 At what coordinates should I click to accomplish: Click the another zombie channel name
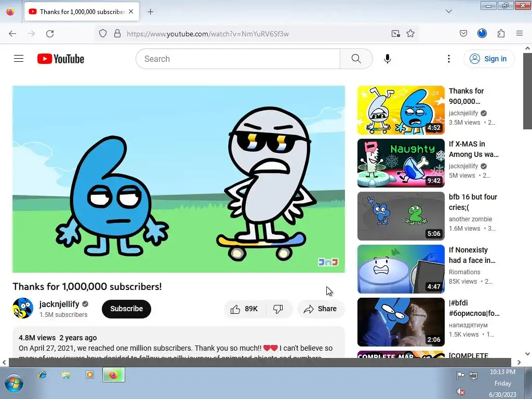coord(470,219)
